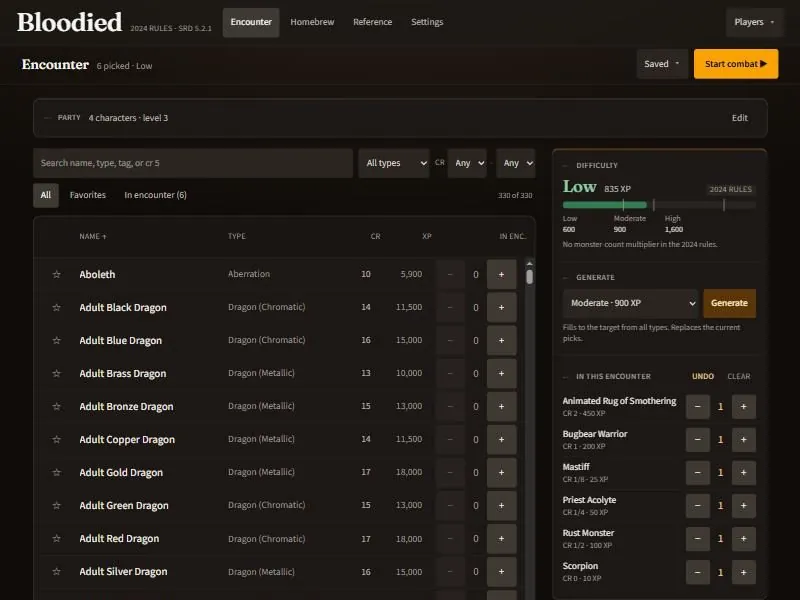This screenshot has width=800, height=600.
Task: Mark Adult Bronze Dragon as favorite
Action: (57, 407)
